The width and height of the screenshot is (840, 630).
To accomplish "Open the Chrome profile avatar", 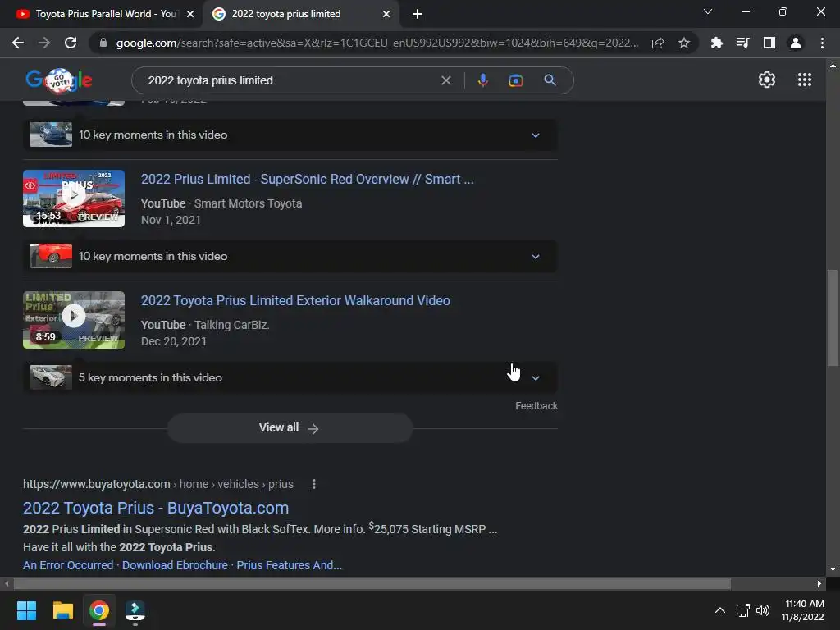I will click(796, 43).
